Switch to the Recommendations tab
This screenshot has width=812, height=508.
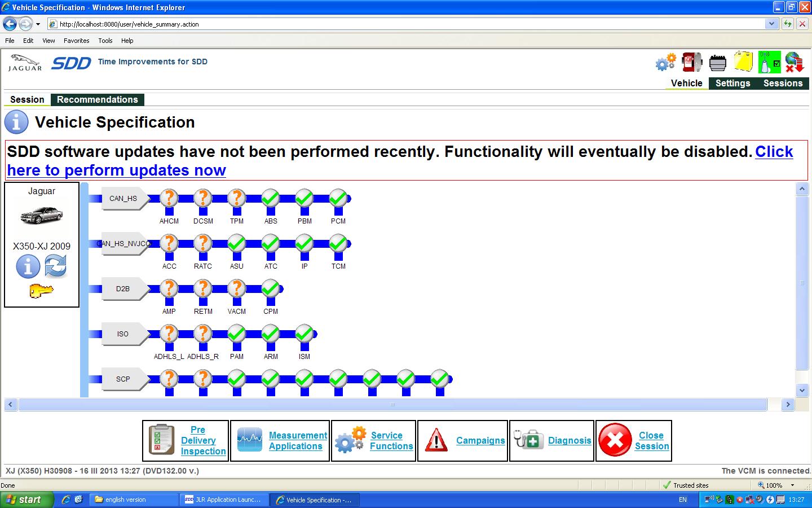tap(97, 100)
